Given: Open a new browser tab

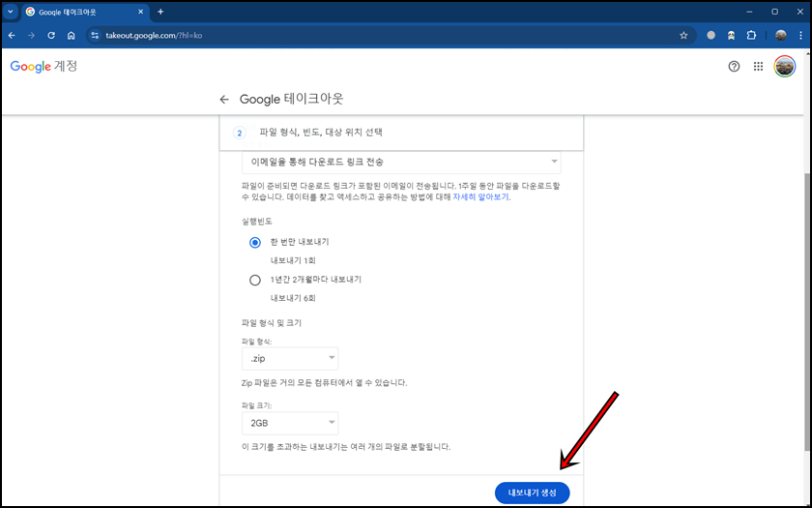Looking at the screenshot, I should click(160, 12).
